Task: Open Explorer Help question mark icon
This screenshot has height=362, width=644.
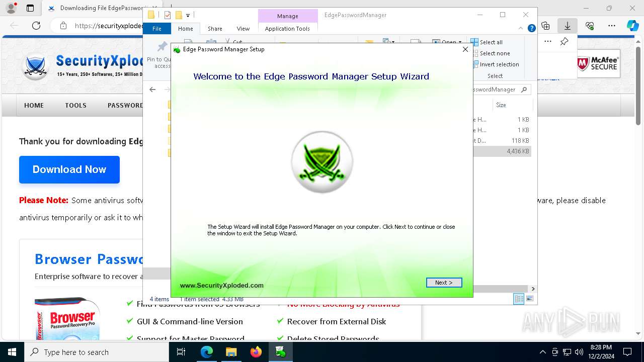Action: [x=531, y=29]
